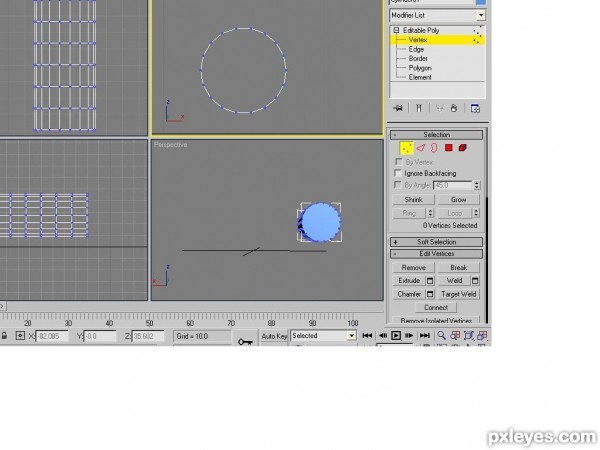Click the Y coordinate field
Screen dimensions: 600x450
[99, 336]
